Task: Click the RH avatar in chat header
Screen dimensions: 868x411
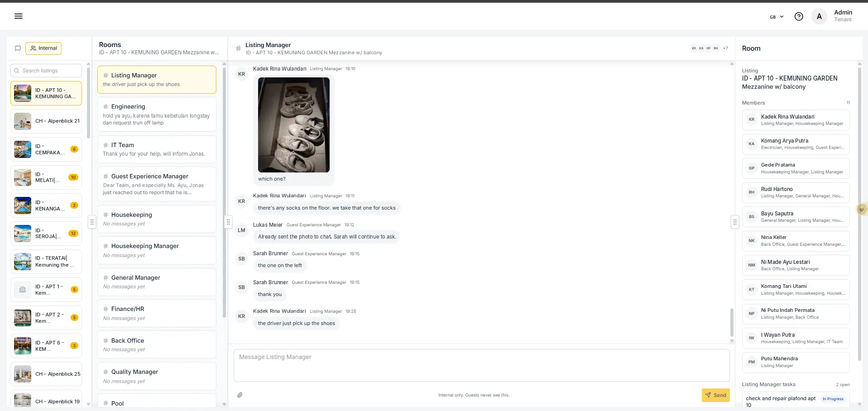Action: (716, 48)
